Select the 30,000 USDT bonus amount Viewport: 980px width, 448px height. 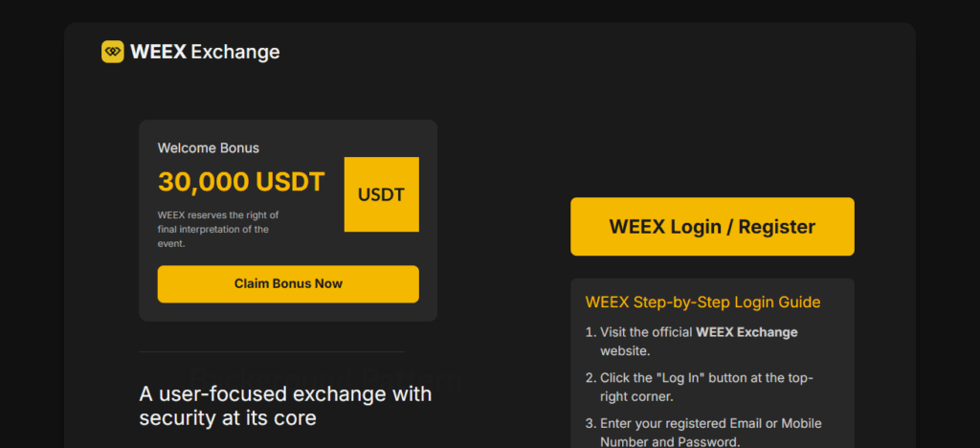pos(241,182)
